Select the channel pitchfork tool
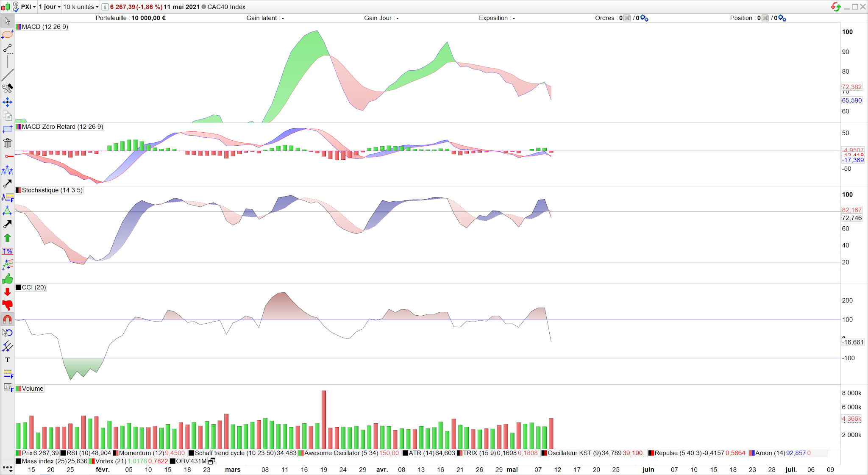Image resolution: width=868 pixels, height=475 pixels. pos(7,265)
